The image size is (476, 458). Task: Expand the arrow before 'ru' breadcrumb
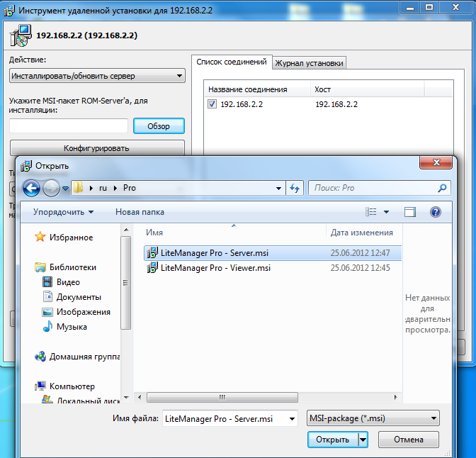[91, 188]
